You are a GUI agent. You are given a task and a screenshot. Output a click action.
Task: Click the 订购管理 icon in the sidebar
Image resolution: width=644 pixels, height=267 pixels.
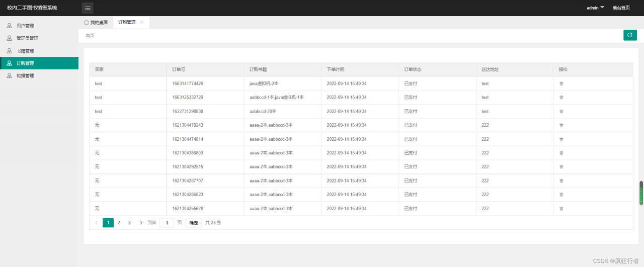click(x=9, y=63)
